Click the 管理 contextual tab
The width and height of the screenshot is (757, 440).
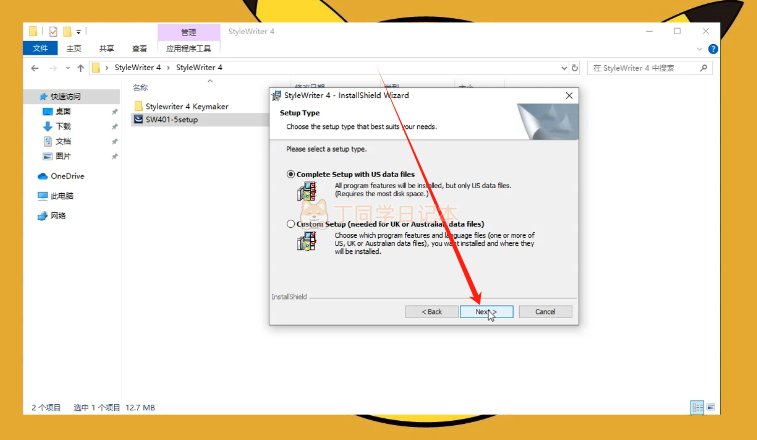pyautogui.click(x=188, y=32)
